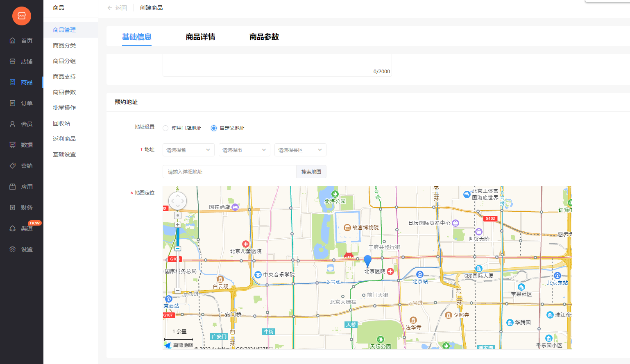Open 请选择县区 district dropdown
630x364 pixels.
pos(300,150)
